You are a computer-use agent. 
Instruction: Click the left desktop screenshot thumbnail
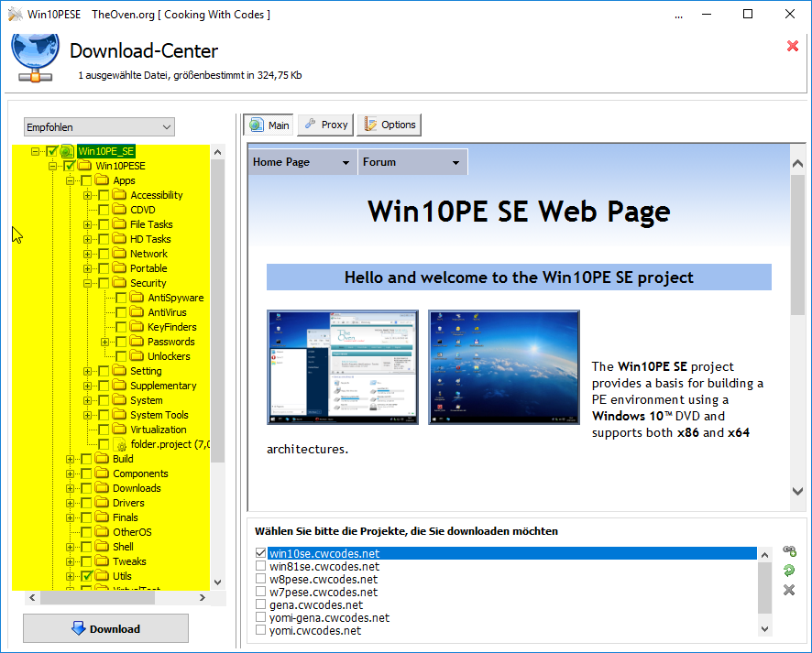(x=342, y=366)
